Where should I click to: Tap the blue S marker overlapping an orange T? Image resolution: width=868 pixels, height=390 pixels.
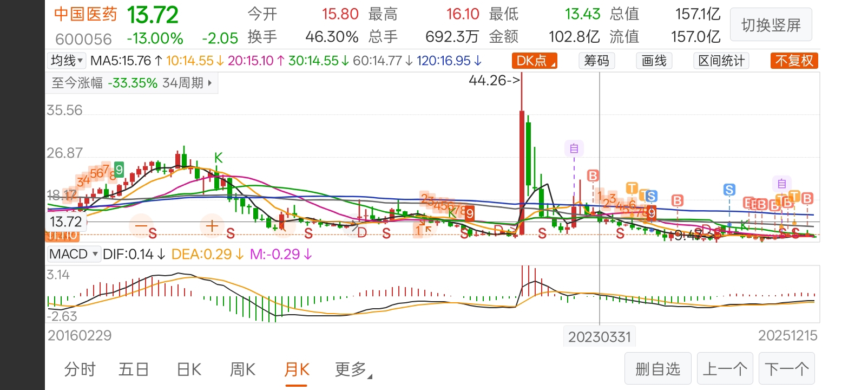pos(651,196)
